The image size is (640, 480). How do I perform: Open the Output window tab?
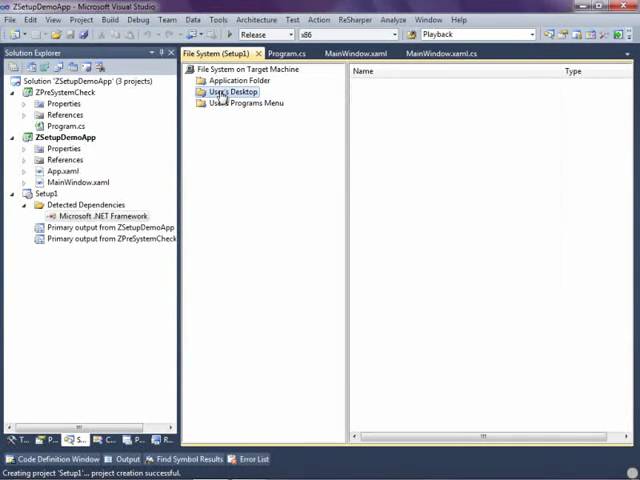pyautogui.click(x=122, y=459)
